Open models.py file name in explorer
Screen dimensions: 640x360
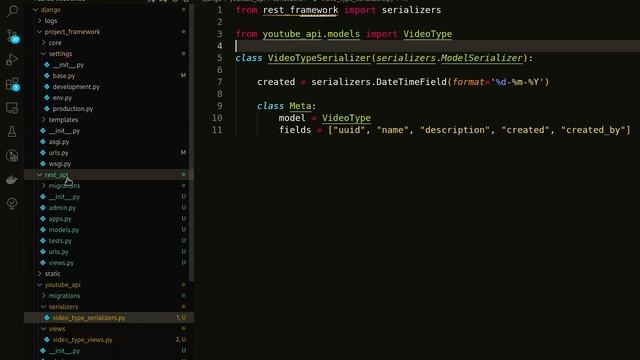(x=64, y=230)
